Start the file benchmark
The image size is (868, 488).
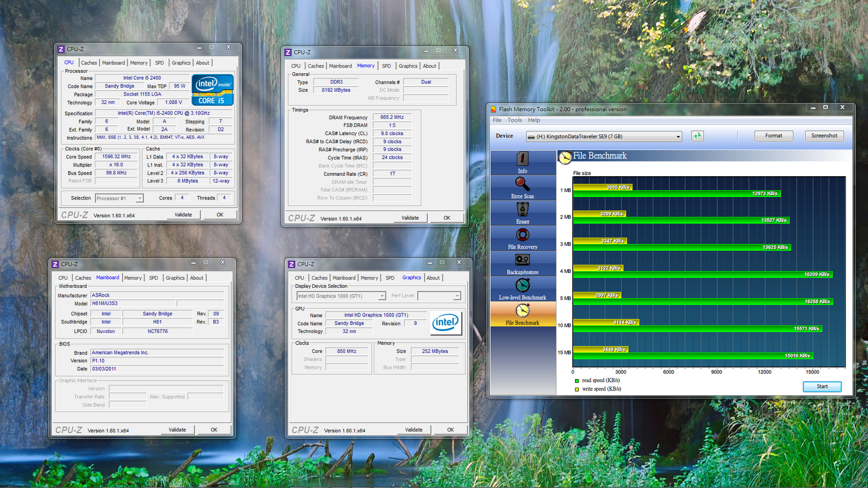coord(822,387)
